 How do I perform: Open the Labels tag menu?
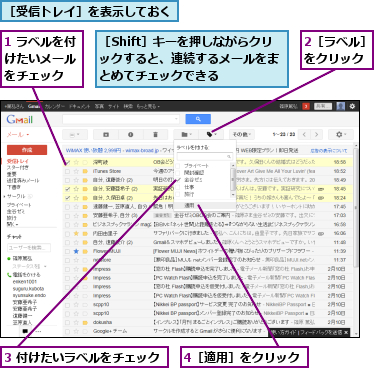pos(211,135)
